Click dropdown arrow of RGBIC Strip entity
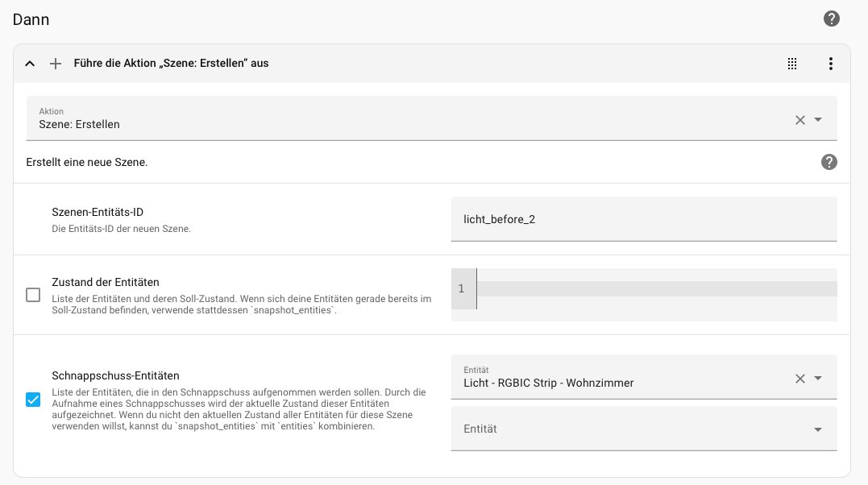868x485 pixels. click(818, 379)
